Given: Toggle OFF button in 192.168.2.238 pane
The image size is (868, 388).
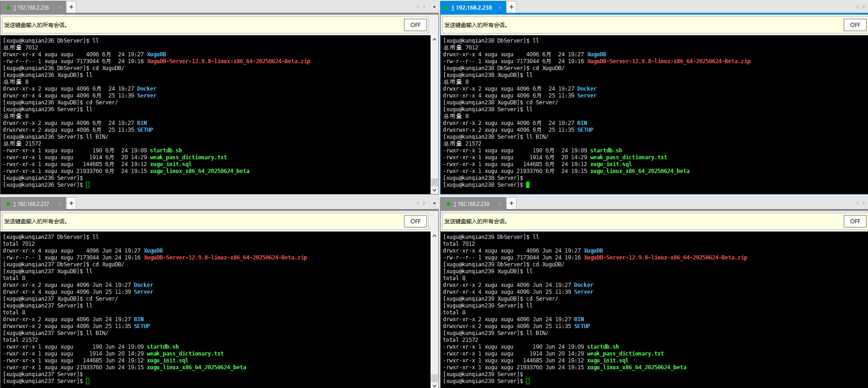Looking at the screenshot, I should pyautogui.click(x=855, y=25).
